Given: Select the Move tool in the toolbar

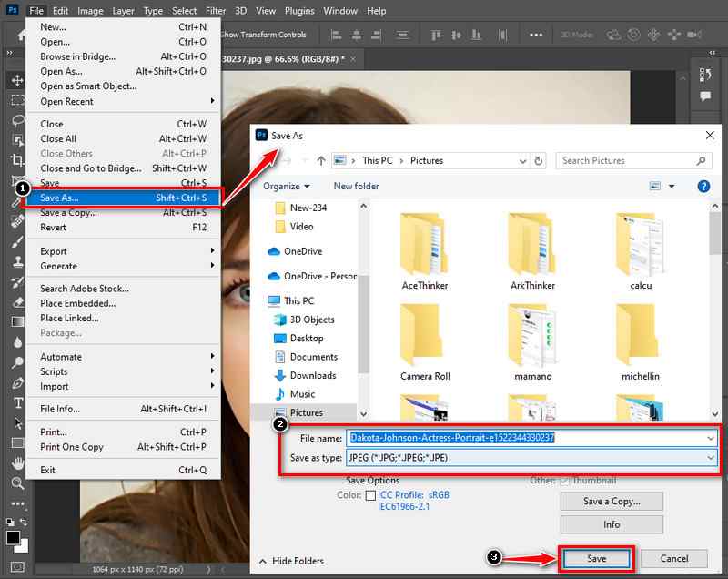Looking at the screenshot, I should (17, 80).
